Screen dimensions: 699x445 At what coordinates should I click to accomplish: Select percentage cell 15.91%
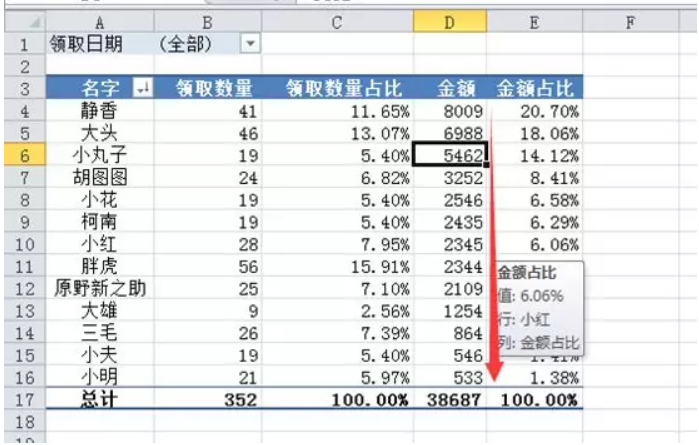click(337, 266)
